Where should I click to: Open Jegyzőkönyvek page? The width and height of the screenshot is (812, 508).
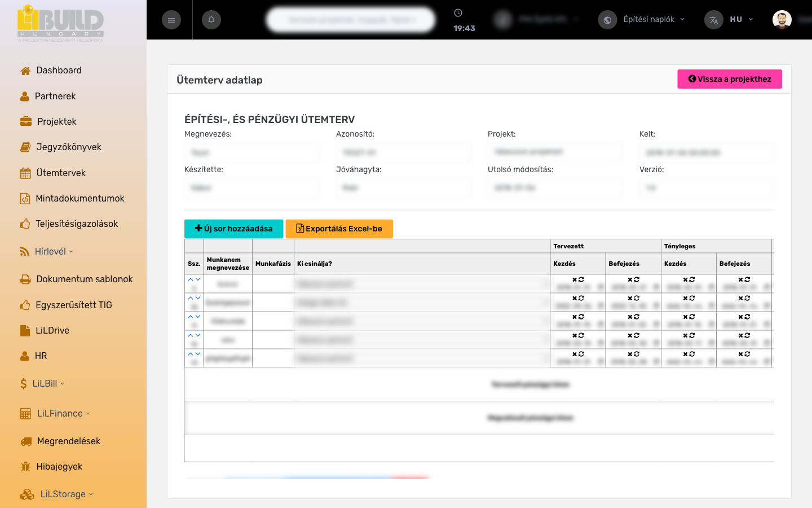point(69,147)
